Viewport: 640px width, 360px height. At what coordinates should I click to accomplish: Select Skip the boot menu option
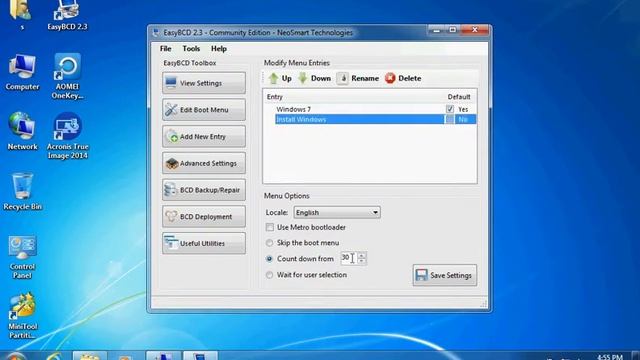269,243
